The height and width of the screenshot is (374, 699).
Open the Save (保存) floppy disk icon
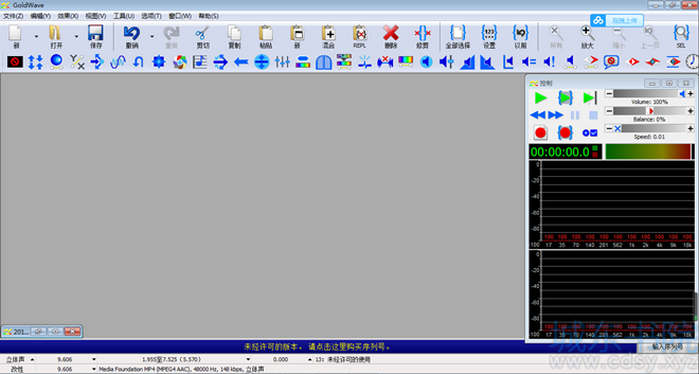point(96,37)
